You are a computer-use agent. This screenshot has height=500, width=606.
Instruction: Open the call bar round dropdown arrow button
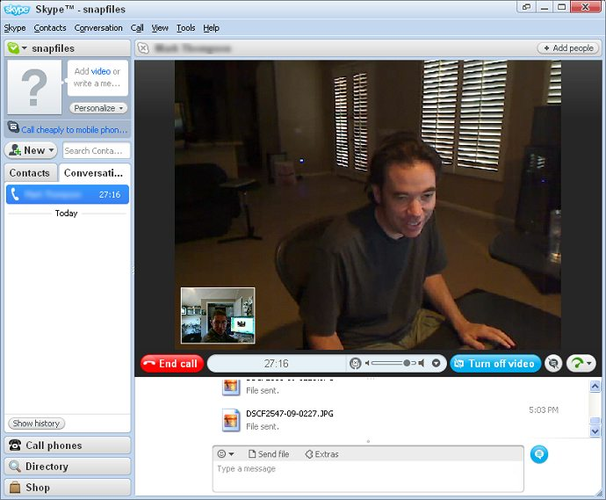coord(436,363)
